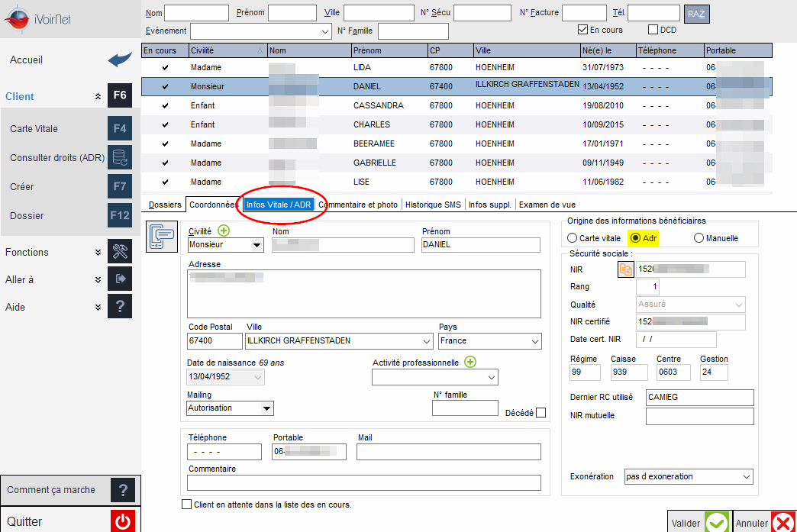Expand the Pays France dropdown
Image resolution: width=797 pixels, height=532 pixels.
(x=534, y=341)
